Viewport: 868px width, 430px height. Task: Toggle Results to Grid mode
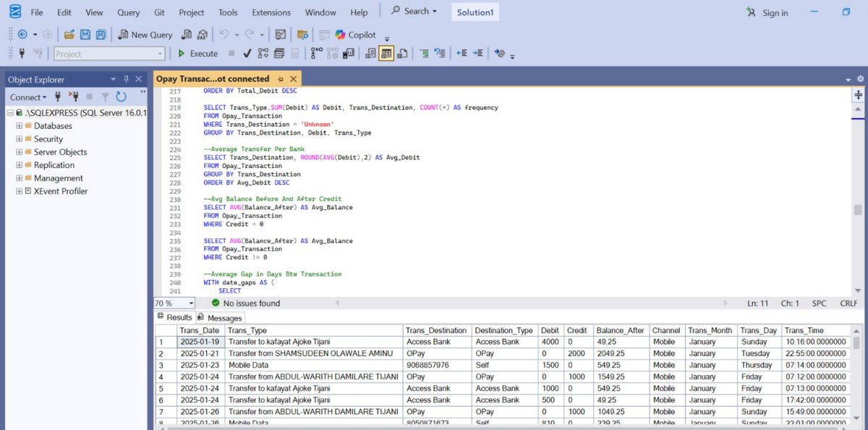click(386, 54)
